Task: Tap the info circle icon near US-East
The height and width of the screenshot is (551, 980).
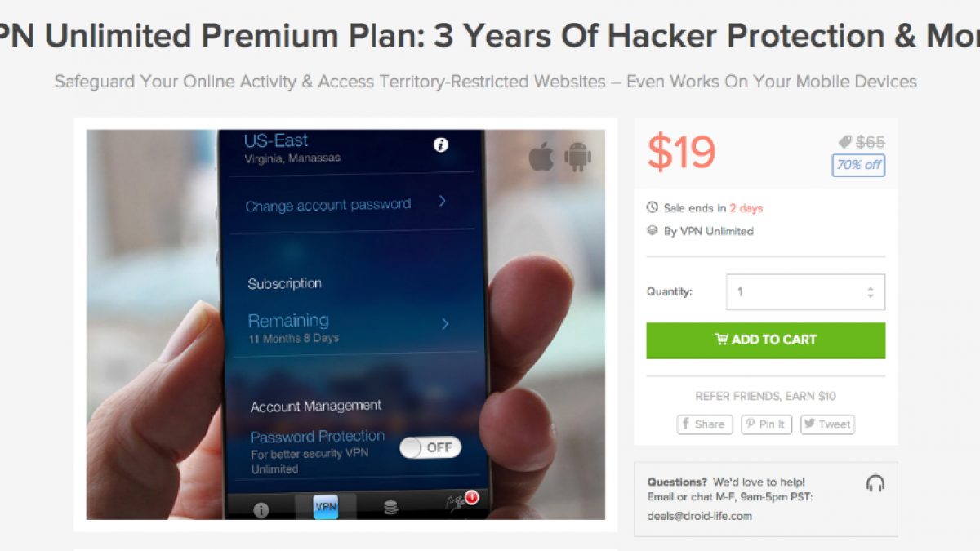Action: 441,145
